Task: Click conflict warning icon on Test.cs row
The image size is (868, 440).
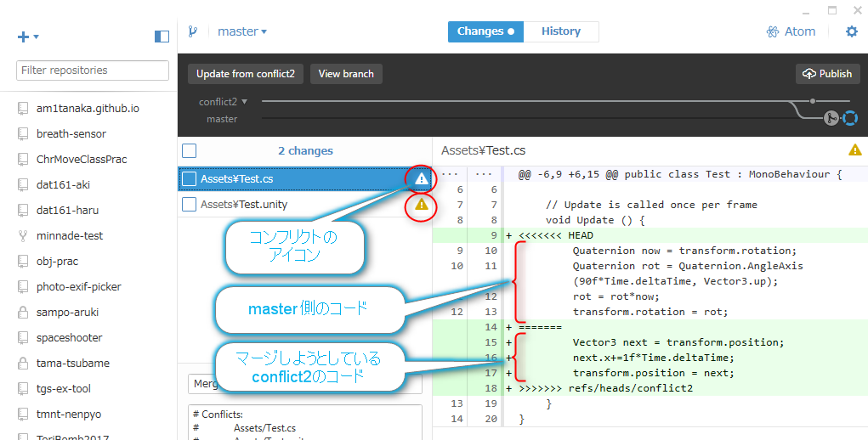Action: 422,178
